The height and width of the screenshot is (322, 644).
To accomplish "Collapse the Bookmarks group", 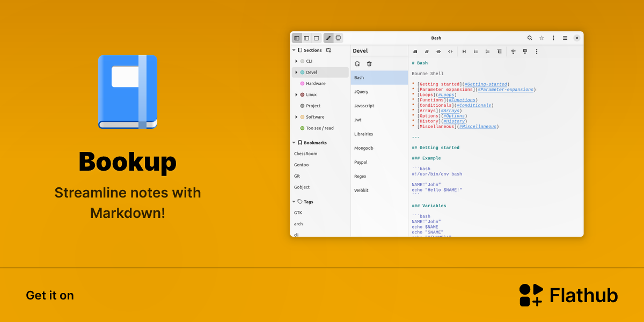I will (294, 143).
